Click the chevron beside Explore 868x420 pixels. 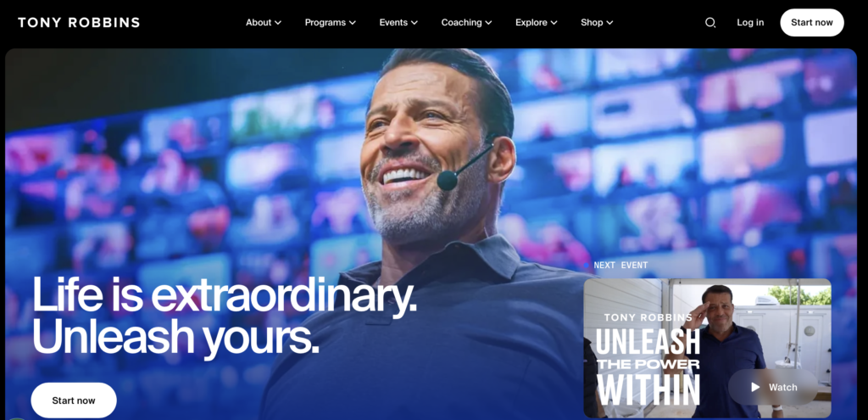point(554,23)
